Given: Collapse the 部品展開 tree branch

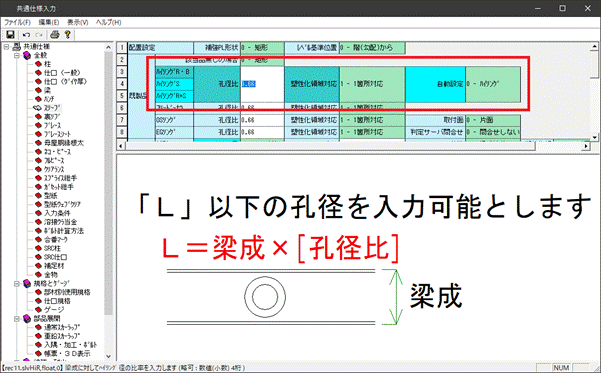Looking at the screenshot, I should (16, 319).
